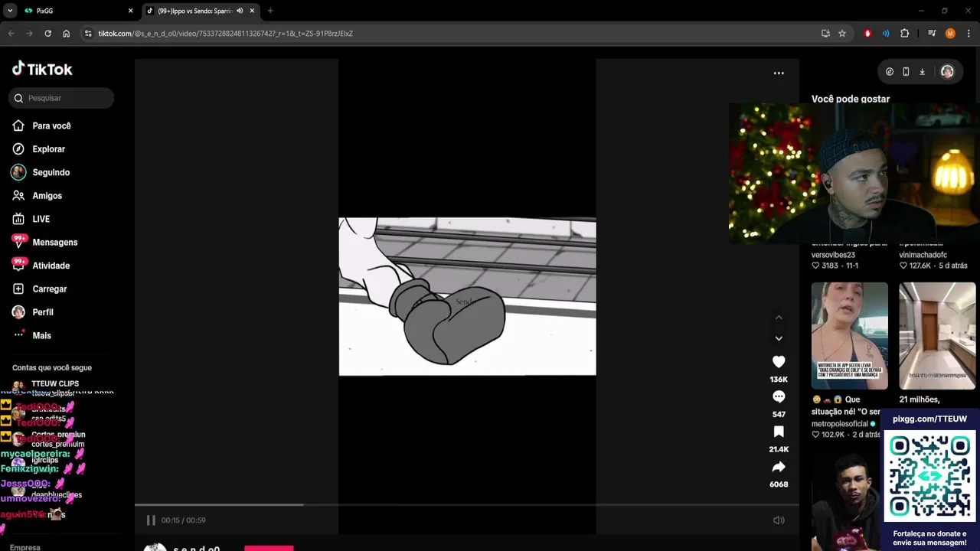Open the browser media controls
Viewport: 980px width, 551px height.
(932, 34)
